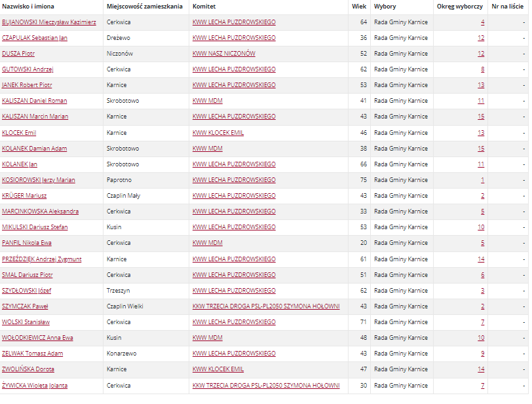Open candidate MARCINKOWSKA Aleksandra link
532x404 pixels.
click(41, 211)
